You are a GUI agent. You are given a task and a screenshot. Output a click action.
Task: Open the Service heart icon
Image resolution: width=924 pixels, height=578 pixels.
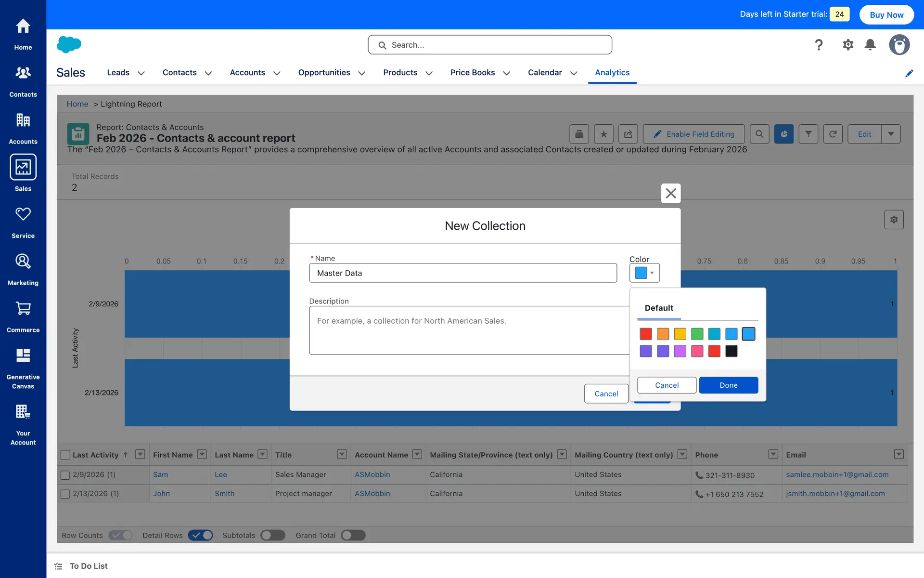point(23,214)
